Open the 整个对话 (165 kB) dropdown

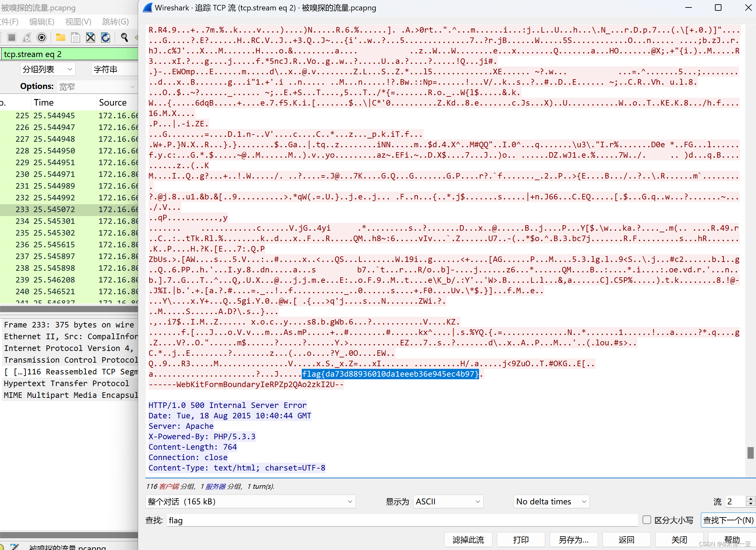250,501
